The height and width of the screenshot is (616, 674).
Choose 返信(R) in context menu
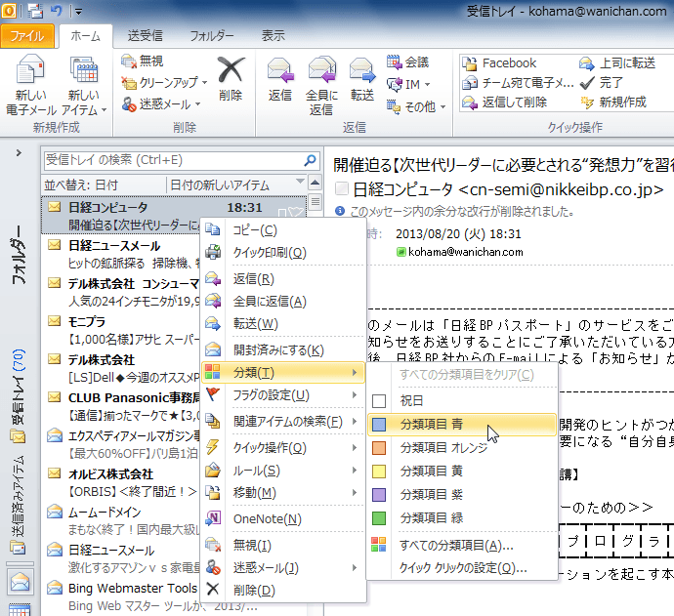[x=283, y=279]
